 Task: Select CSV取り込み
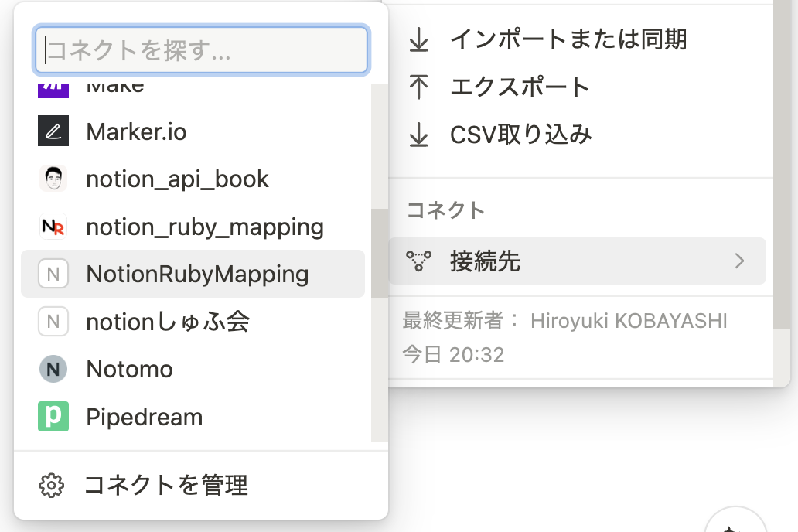point(578,135)
